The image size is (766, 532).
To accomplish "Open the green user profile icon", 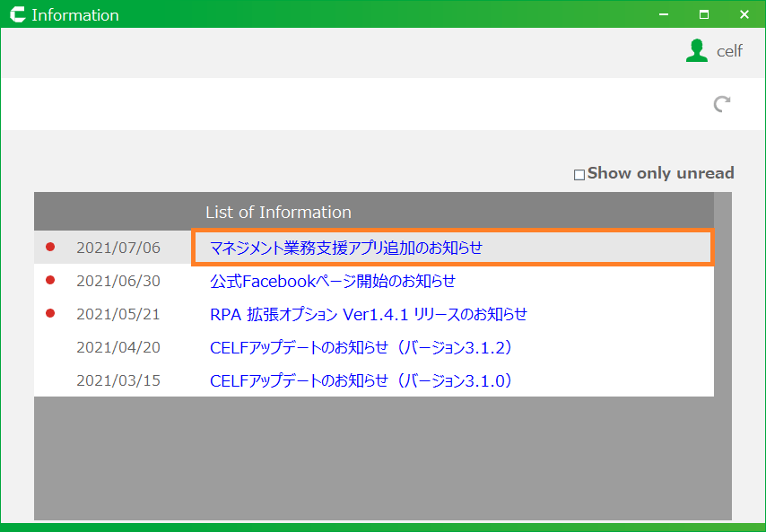I will tap(696, 50).
